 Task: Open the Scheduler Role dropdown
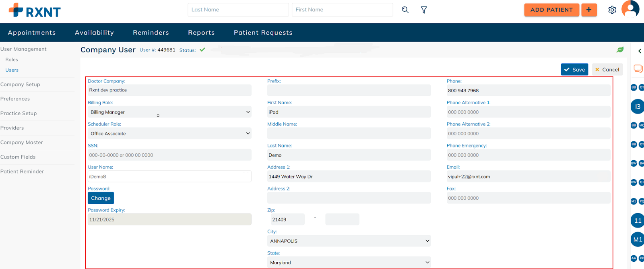pyautogui.click(x=169, y=134)
